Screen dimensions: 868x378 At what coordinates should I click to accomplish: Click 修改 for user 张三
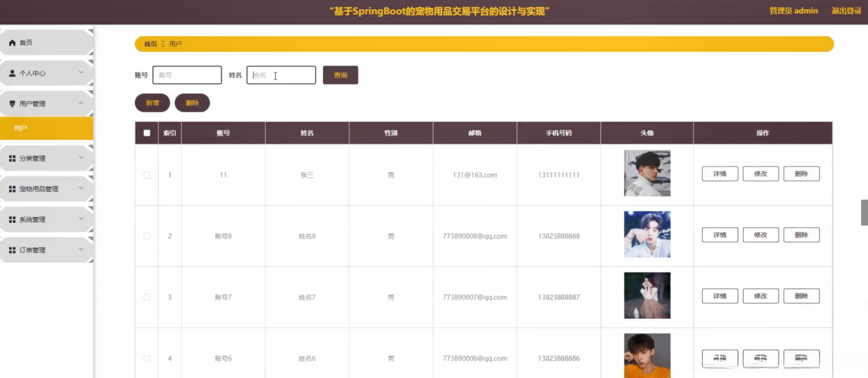coord(760,174)
